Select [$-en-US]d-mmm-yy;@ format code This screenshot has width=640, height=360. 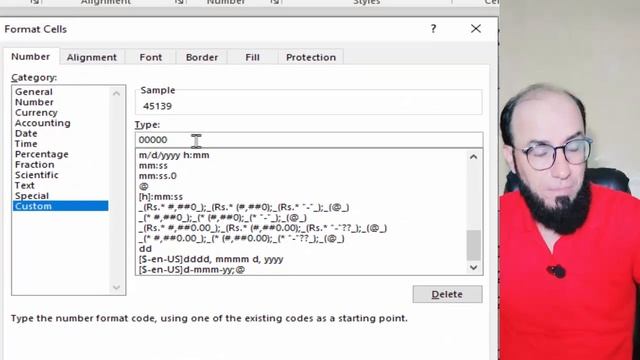tap(192, 270)
